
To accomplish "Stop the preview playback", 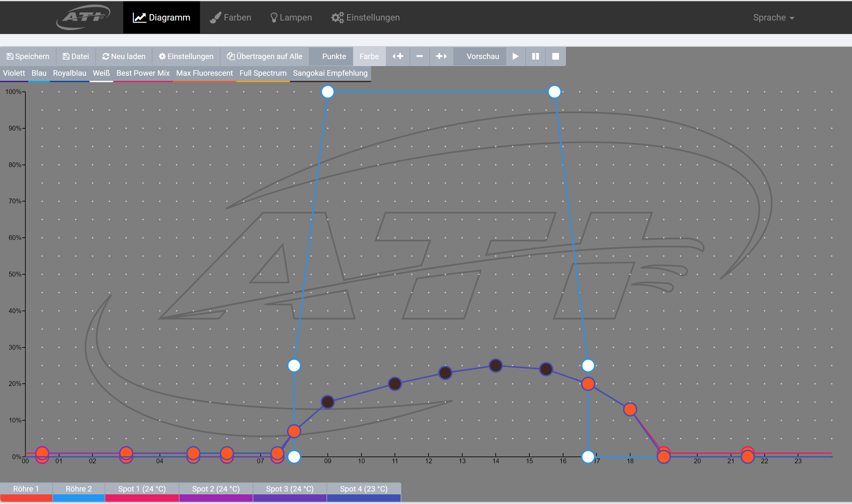I will click(555, 56).
